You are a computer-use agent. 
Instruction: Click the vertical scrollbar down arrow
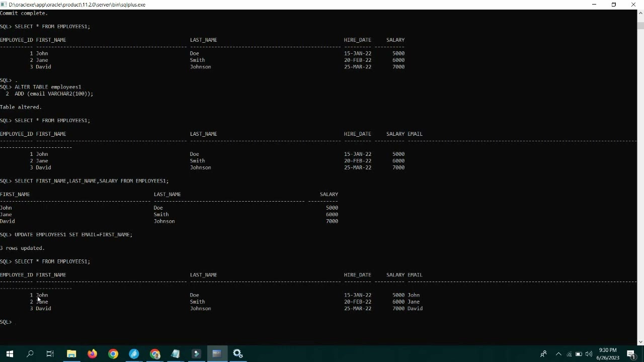(640, 342)
